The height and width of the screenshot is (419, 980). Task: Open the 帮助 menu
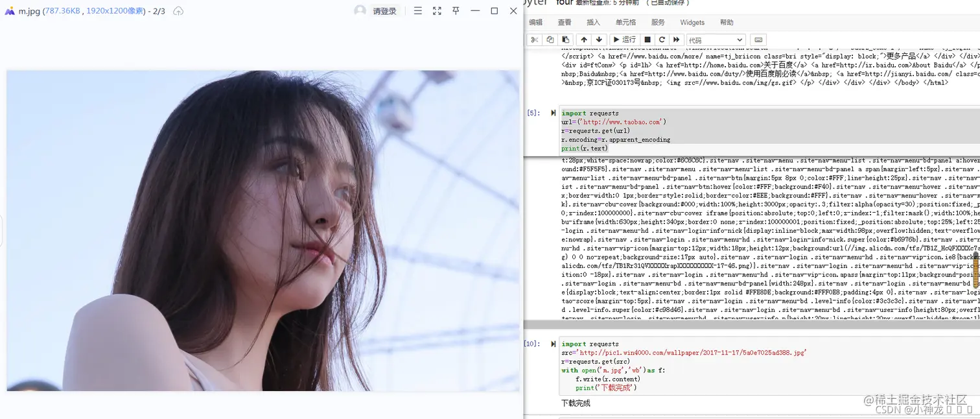(x=727, y=22)
